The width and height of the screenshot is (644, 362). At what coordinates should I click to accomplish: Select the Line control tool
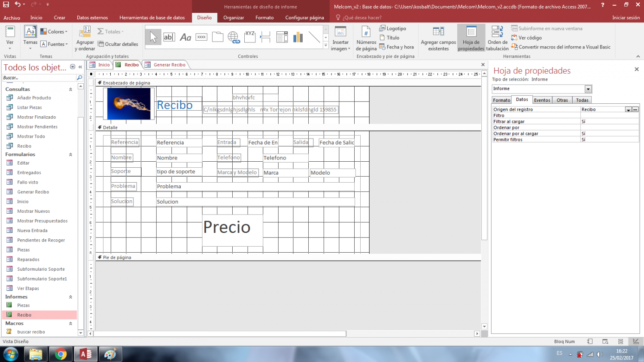point(314,37)
